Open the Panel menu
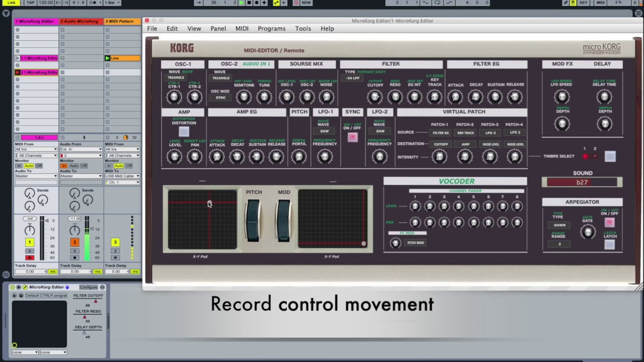 coord(218,29)
